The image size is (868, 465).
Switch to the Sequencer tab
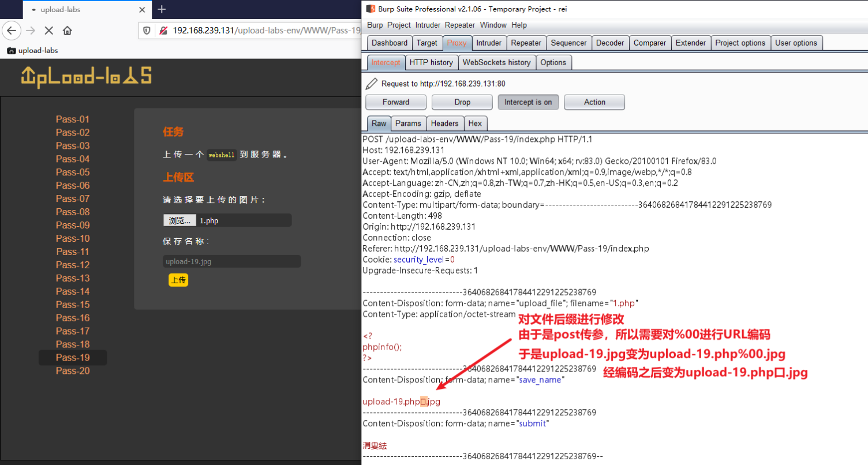point(568,43)
